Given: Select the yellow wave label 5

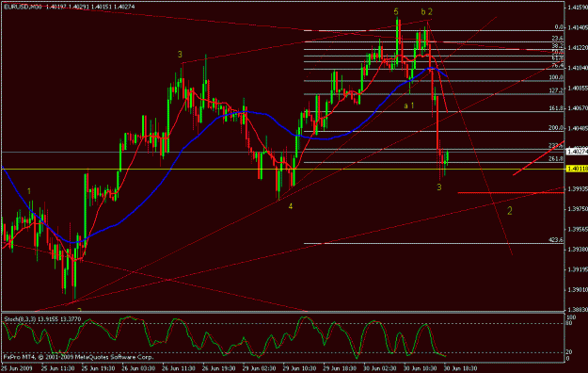Looking at the screenshot, I should point(396,12).
